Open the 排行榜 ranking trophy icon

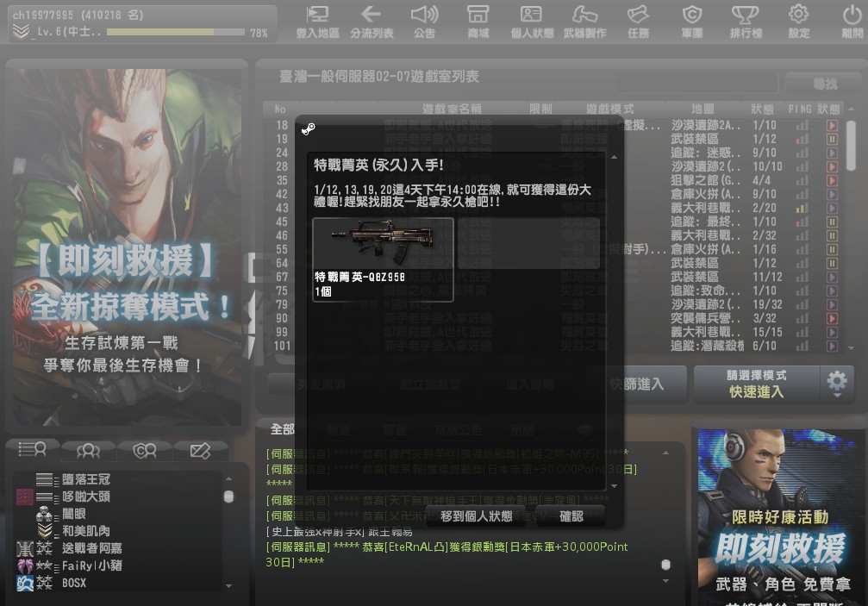coord(746,21)
